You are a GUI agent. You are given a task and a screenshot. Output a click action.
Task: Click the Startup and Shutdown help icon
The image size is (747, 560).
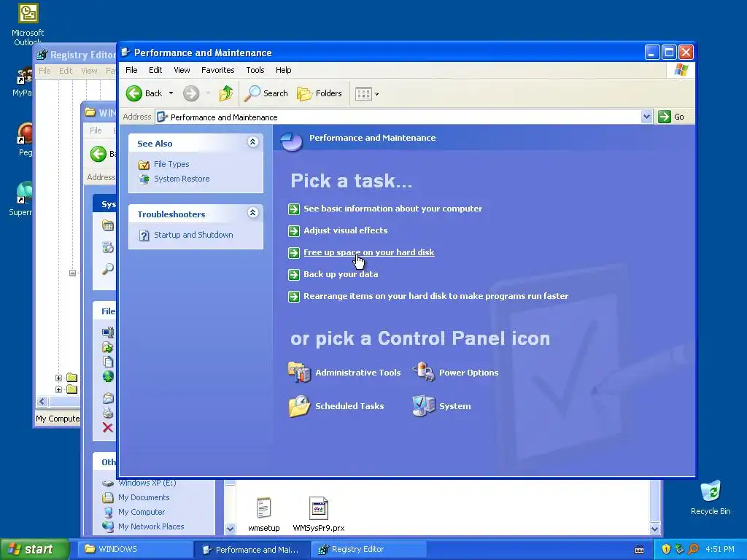click(x=144, y=236)
